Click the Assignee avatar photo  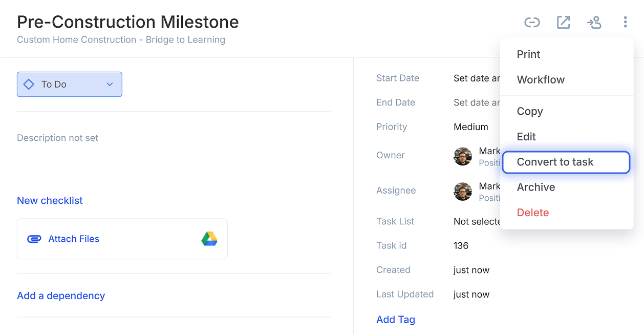click(x=463, y=192)
